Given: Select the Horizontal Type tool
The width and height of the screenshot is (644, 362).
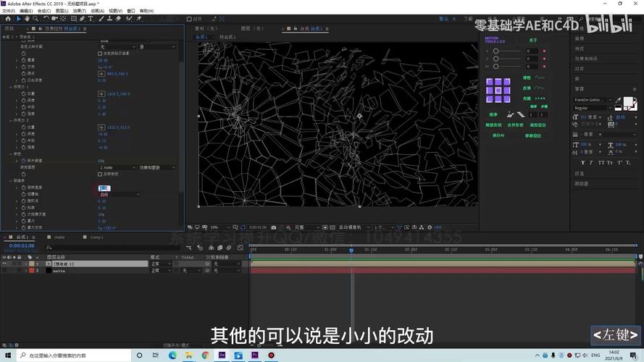Looking at the screenshot, I should [x=91, y=19].
